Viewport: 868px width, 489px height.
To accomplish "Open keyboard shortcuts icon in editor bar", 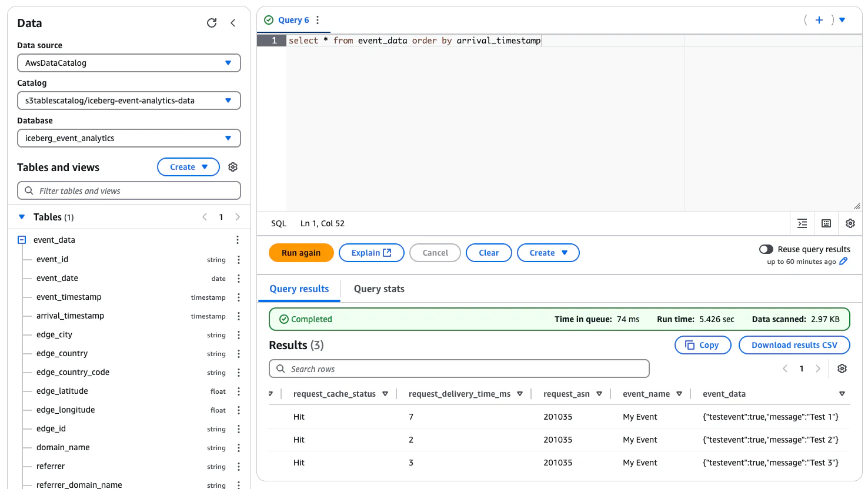I will [826, 223].
